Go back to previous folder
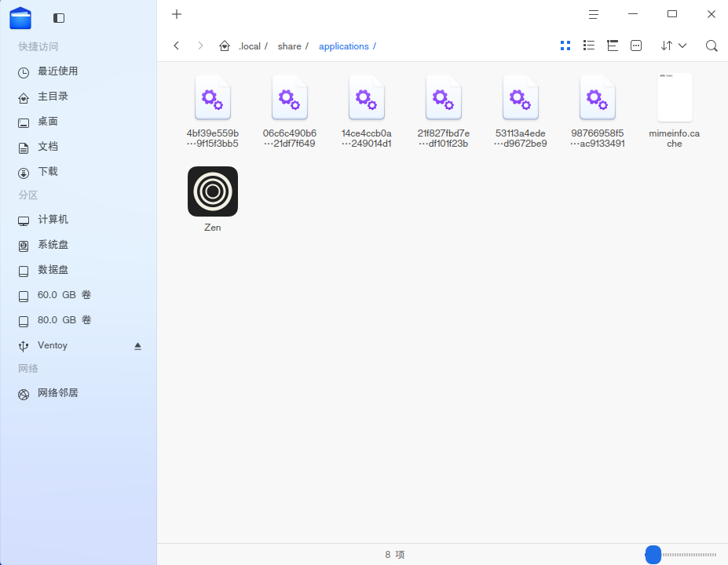The height and width of the screenshot is (565, 728). (177, 46)
